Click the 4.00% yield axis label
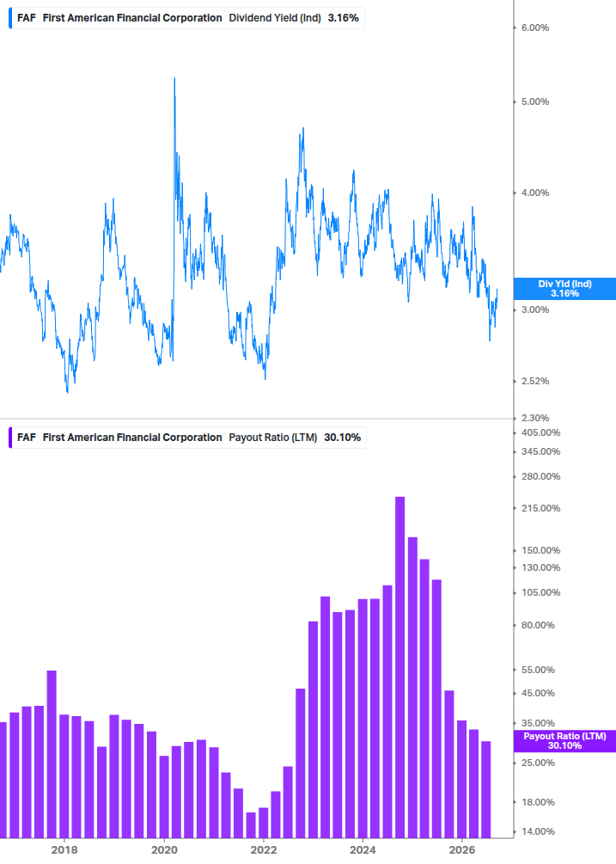Image resolution: width=616 pixels, height=864 pixels. 535,193
